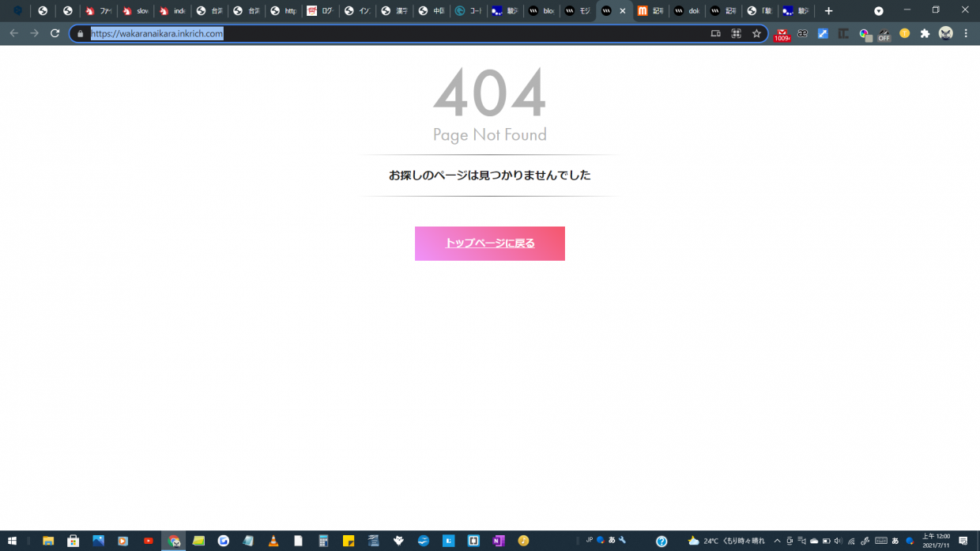Open a new tab with plus button

(x=828, y=11)
